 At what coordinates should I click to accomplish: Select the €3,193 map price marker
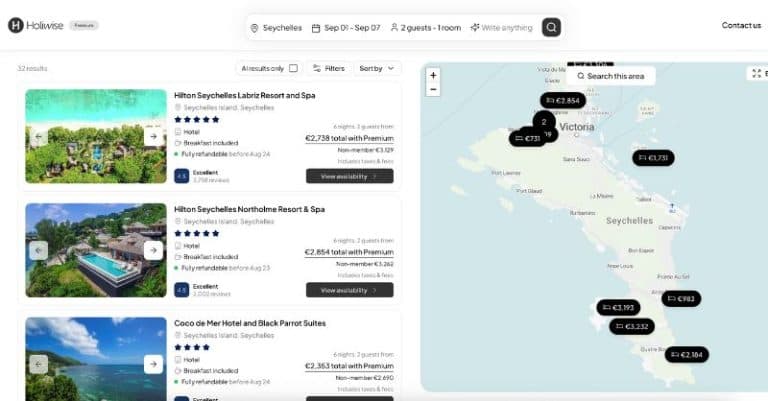[x=618, y=307]
